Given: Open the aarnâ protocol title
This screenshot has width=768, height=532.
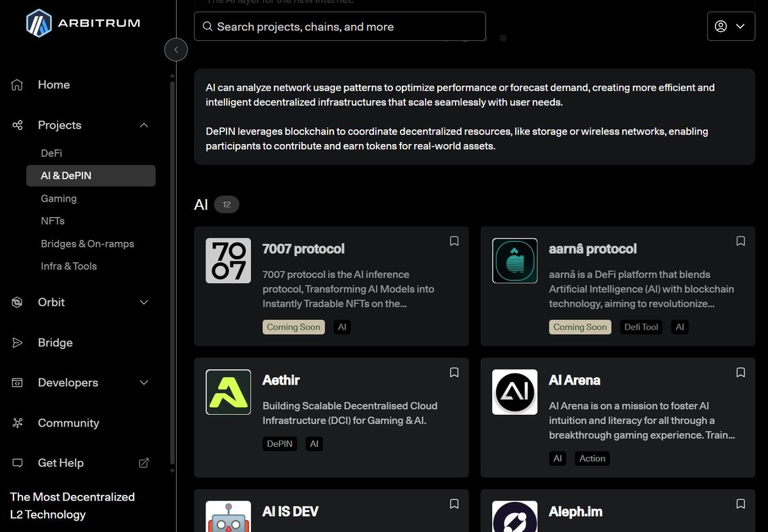Looking at the screenshot, I should 593,248.
